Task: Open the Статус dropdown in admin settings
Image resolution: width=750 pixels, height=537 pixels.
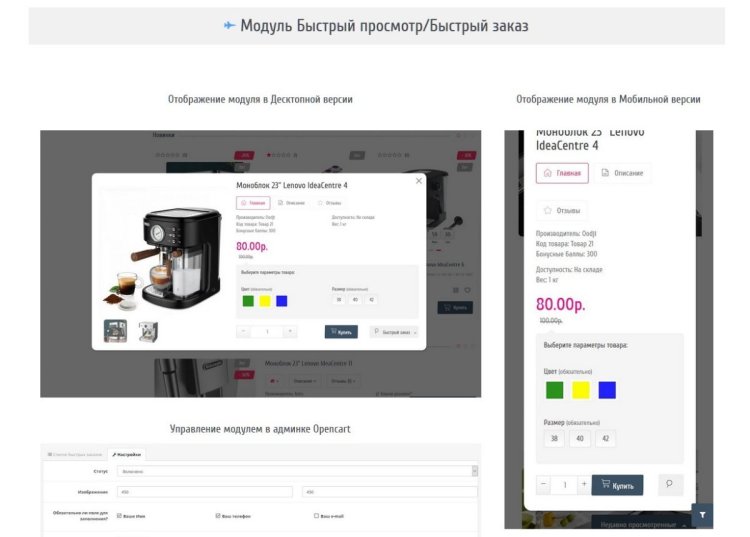Action: pyautogui.click(x=297, y=471)
